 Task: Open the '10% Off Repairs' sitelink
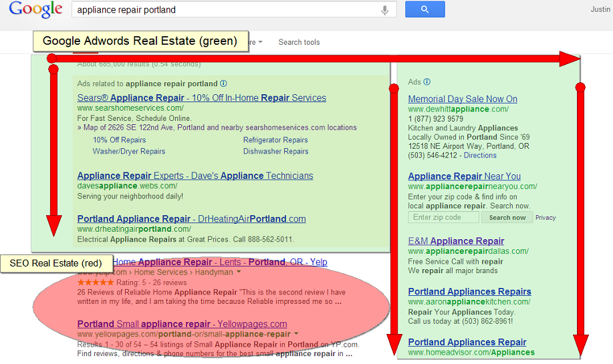point(119,140)
